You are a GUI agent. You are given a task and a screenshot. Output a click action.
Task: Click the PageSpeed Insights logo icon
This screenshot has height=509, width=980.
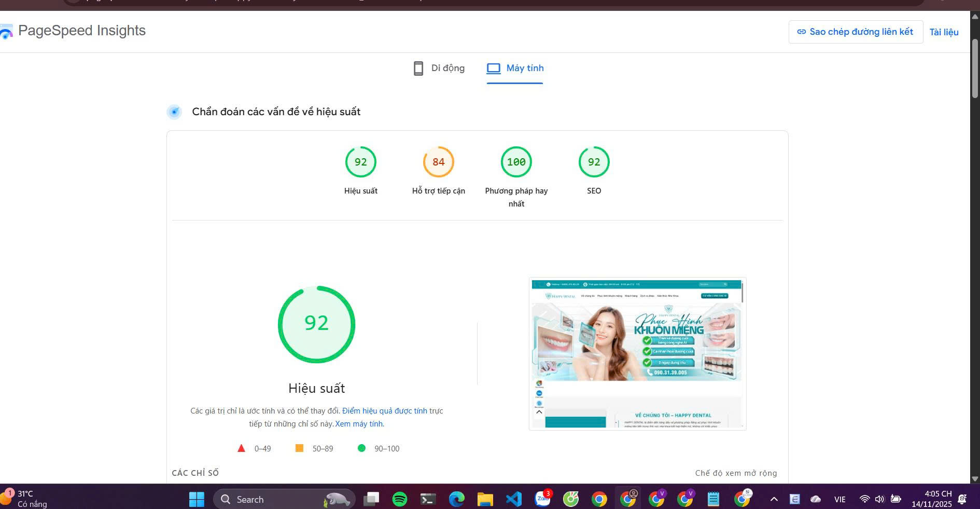6,32
